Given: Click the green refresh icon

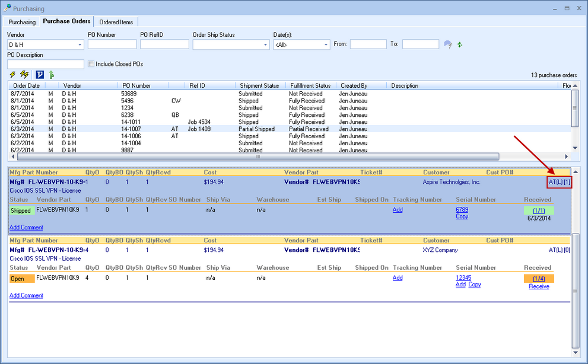Looking at the screenshot, I should pos(459,44).
